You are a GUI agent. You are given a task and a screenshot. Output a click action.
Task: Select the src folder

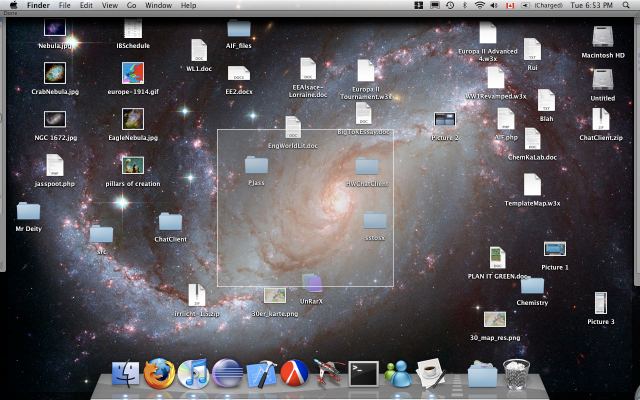click(x=101, y=234)
